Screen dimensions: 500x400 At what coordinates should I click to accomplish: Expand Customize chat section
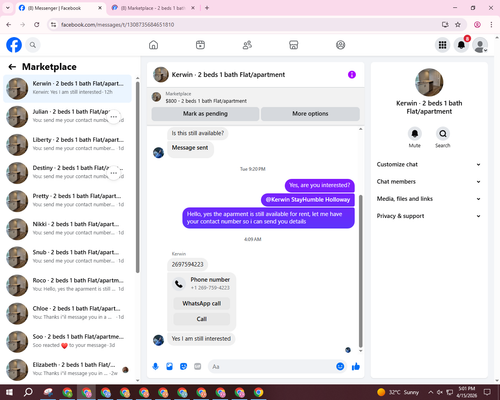[429, 164]
